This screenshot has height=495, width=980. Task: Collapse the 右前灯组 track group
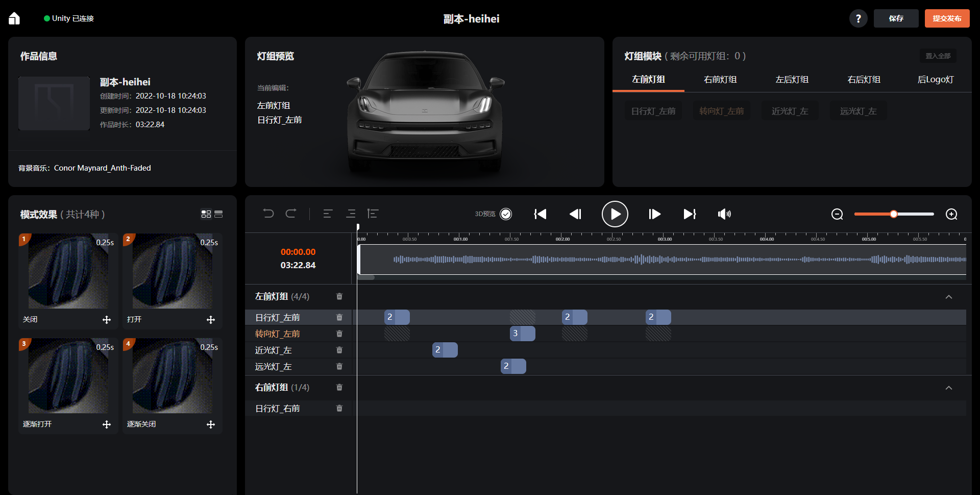pos(949,388)
